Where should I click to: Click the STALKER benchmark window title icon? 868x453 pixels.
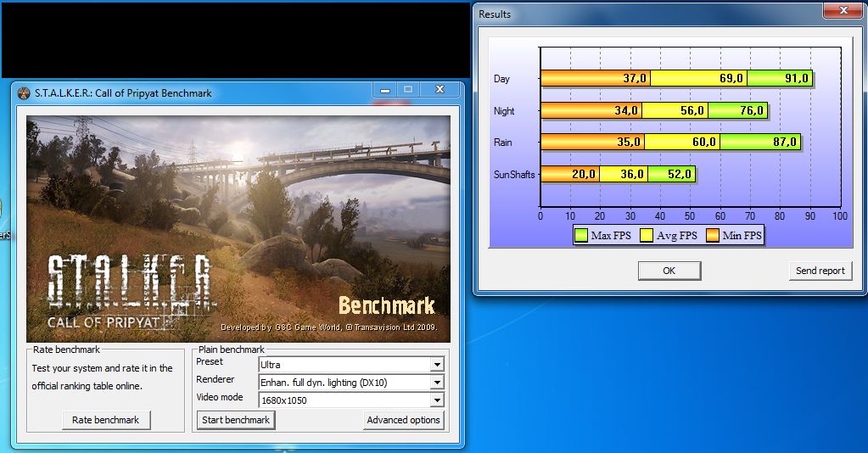[x=23, y=93]
